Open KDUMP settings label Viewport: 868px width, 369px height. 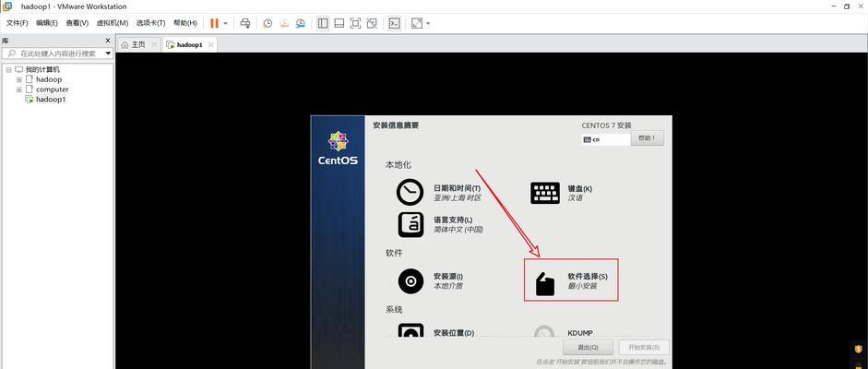580,333
